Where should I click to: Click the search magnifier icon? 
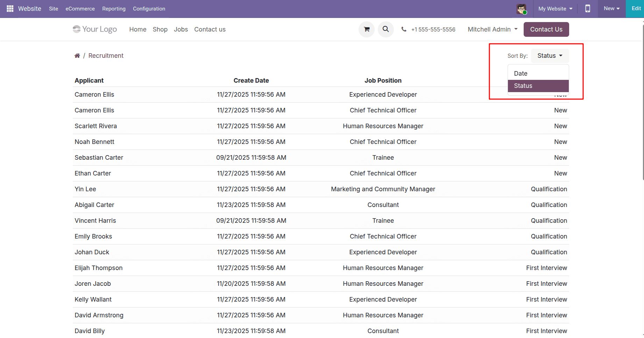point(385,29)
